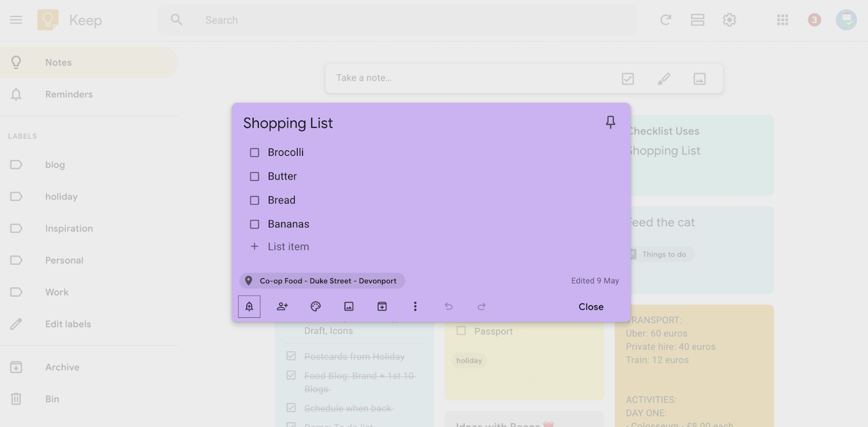868x427 pixels.
Task: Add a collaborator to the note
Action: (282, 306)
